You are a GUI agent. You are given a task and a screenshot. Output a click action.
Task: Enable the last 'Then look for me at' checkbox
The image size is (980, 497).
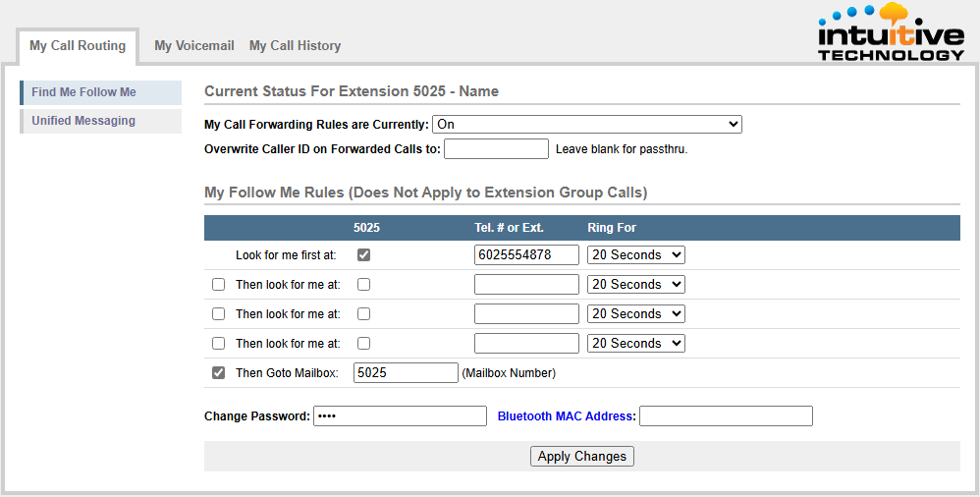click(x=219, y=344)
